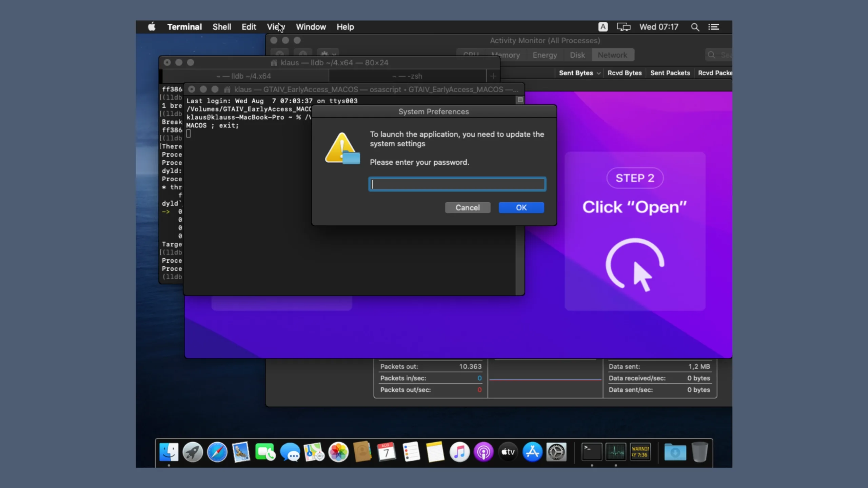Screen dimensions: 868x488
Task: Open Apple TV from the Dock
Action: click(x=508, y=452)
